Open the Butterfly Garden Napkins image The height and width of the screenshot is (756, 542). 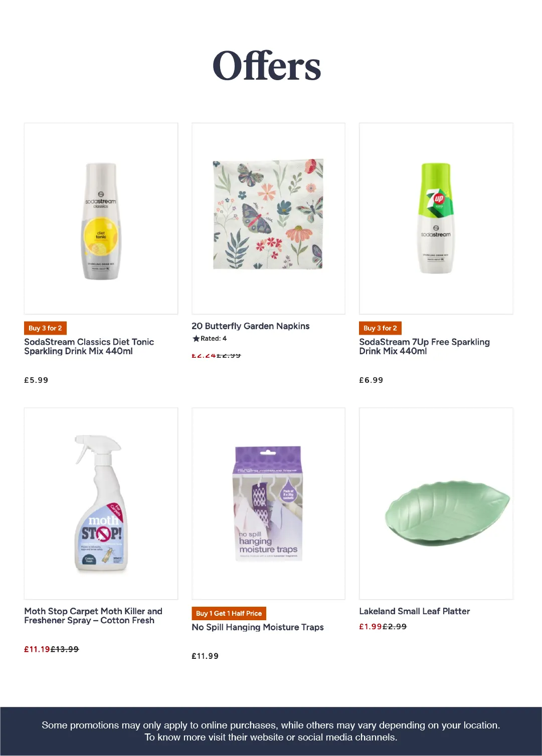point(268,218)
